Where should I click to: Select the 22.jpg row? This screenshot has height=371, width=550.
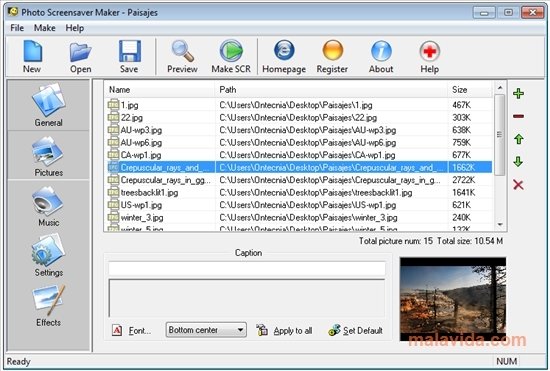tap(299, 117)
